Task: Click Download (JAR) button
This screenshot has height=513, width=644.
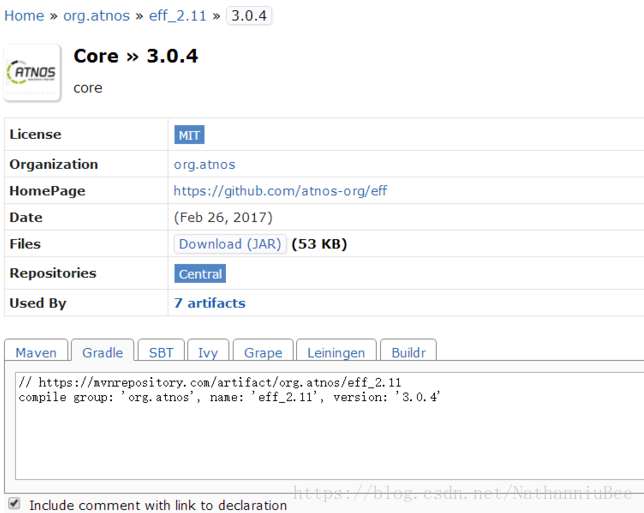Action: click(x=230, y=244)
